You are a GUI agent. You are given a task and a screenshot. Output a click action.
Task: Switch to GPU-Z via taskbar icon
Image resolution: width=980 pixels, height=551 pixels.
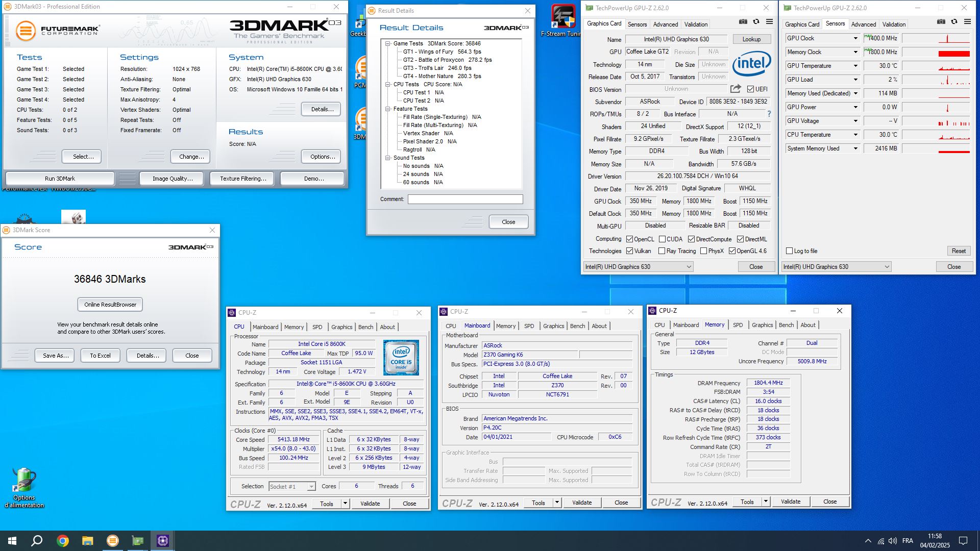[138, 541]
